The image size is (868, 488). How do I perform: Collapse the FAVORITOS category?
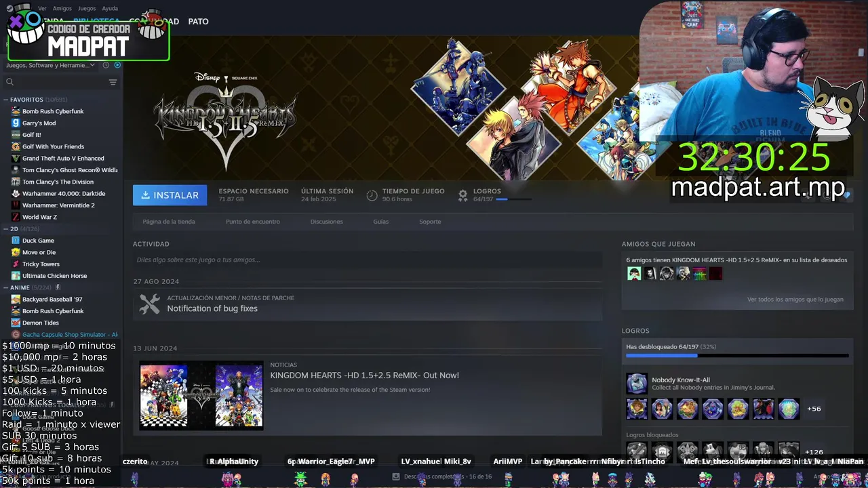tap(6, 100)
